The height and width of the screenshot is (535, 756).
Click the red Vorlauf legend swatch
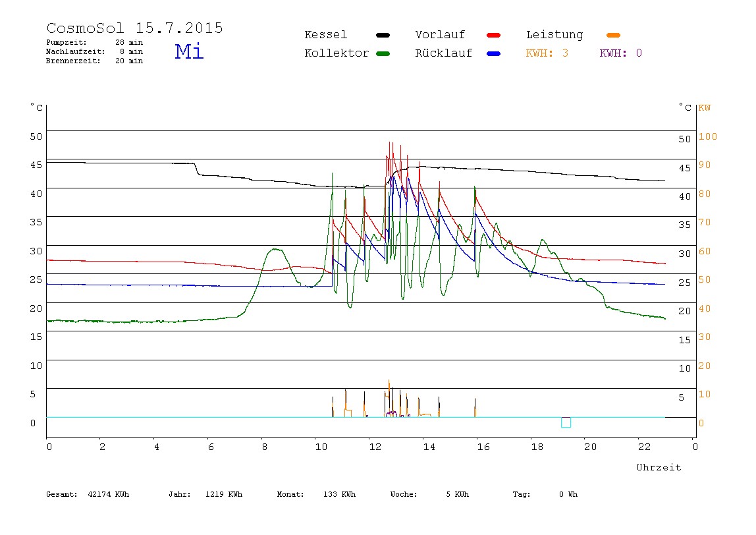pos(494,35)
